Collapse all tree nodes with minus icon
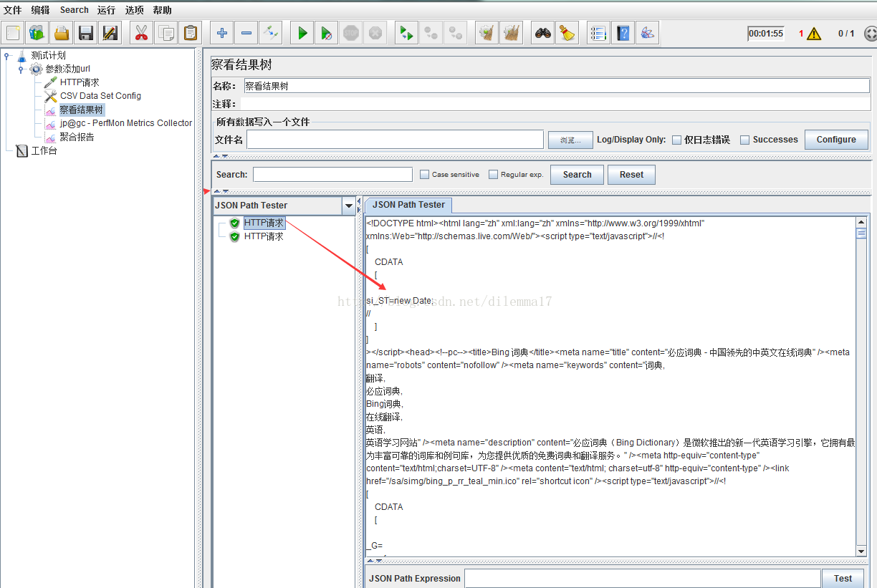 246,33
